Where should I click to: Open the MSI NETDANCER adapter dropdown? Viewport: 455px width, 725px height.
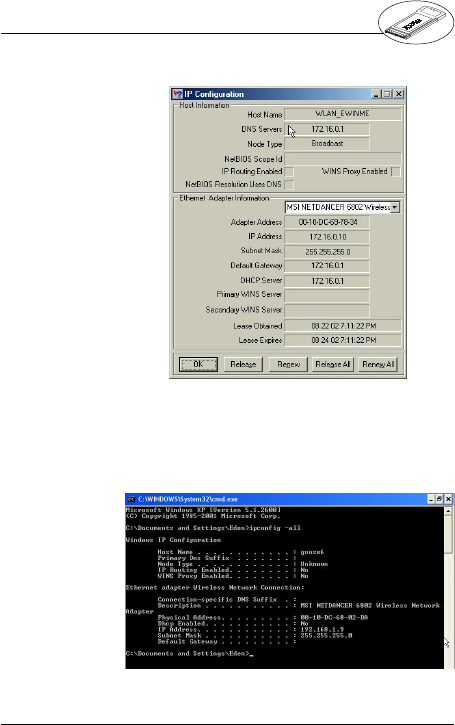click(395, 208)
